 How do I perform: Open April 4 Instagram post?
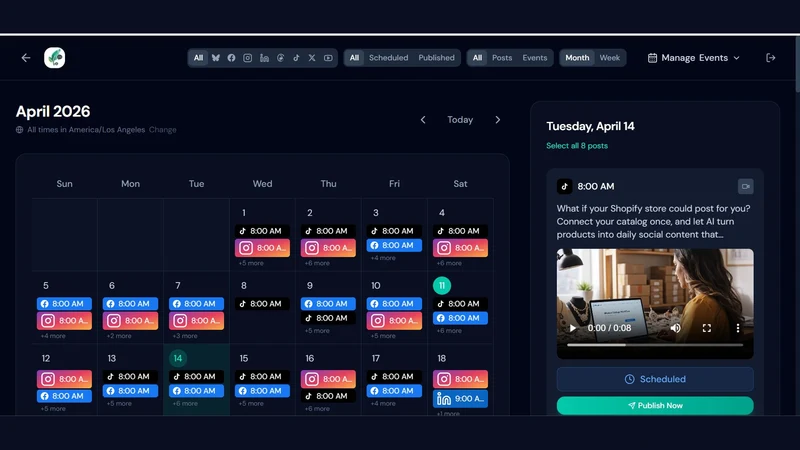[x=460, y=248]
